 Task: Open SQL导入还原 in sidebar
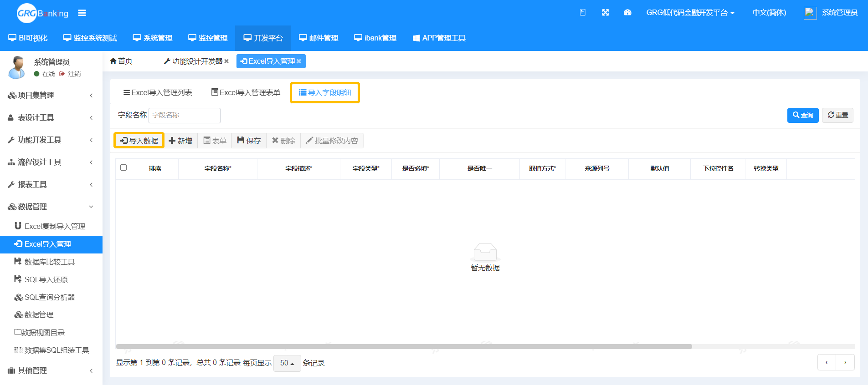click(51, 279)
